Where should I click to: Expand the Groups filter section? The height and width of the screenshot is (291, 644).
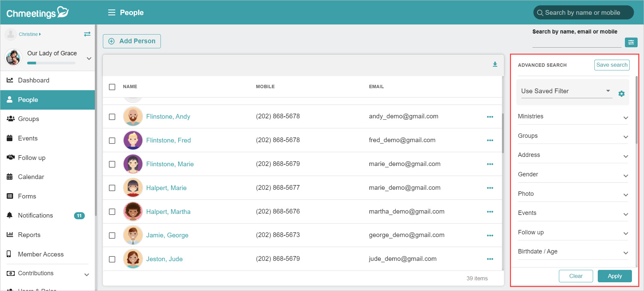(x=573, y=136)
